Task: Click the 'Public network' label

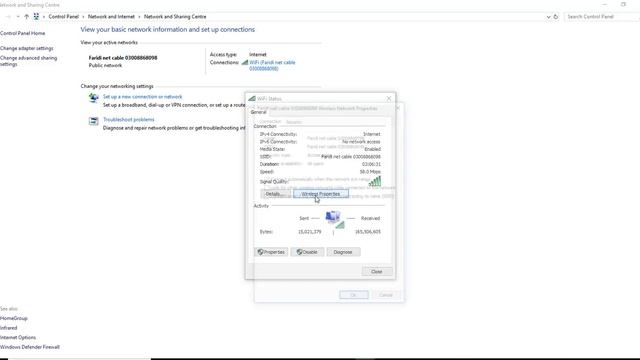Action: 105,65
